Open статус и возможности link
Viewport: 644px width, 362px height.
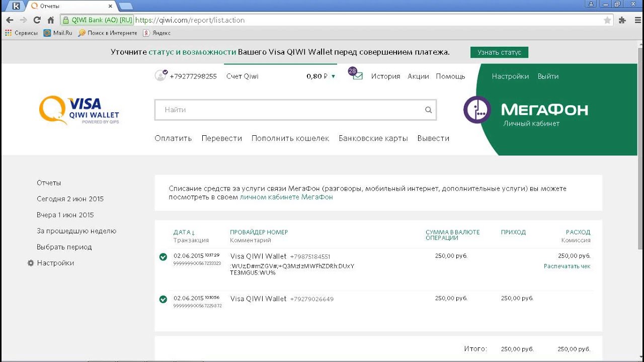[x=192, y=52]
